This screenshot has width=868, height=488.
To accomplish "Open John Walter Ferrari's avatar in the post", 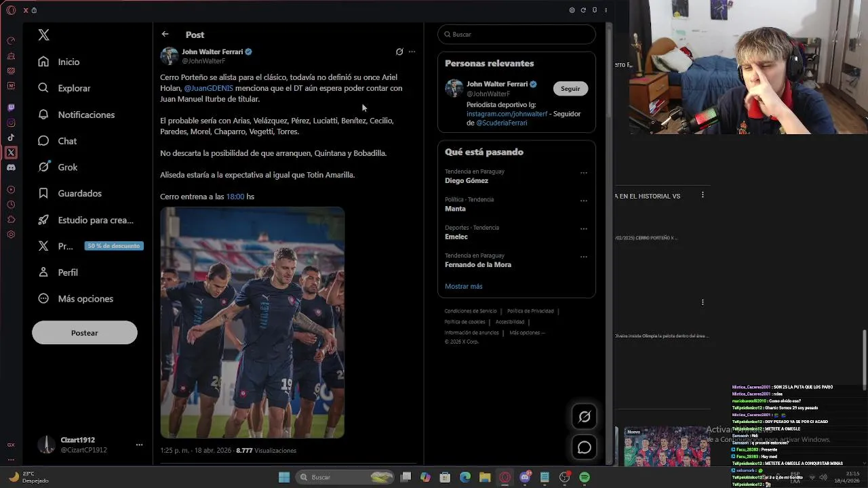I will pos(169,56).
